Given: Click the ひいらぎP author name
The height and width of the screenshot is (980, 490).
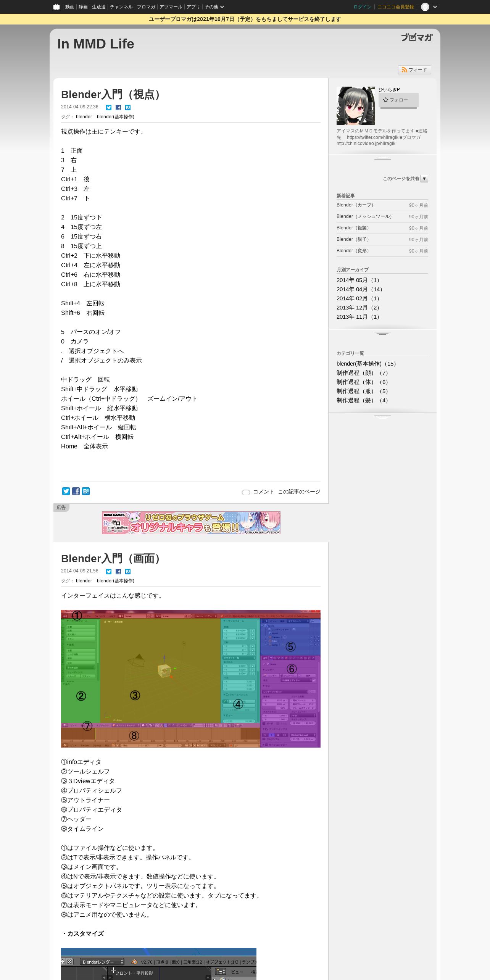Looking at the screenshot, I should [389, 90].
